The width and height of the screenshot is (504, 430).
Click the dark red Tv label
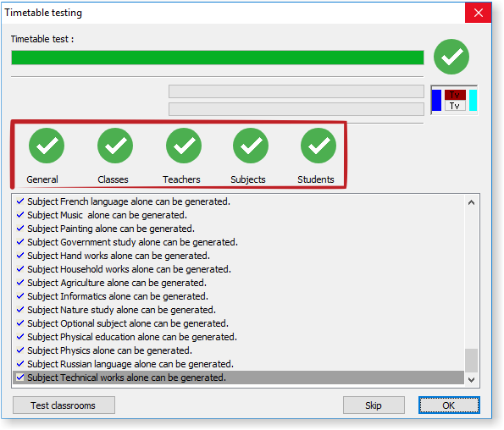click(455, 95)
